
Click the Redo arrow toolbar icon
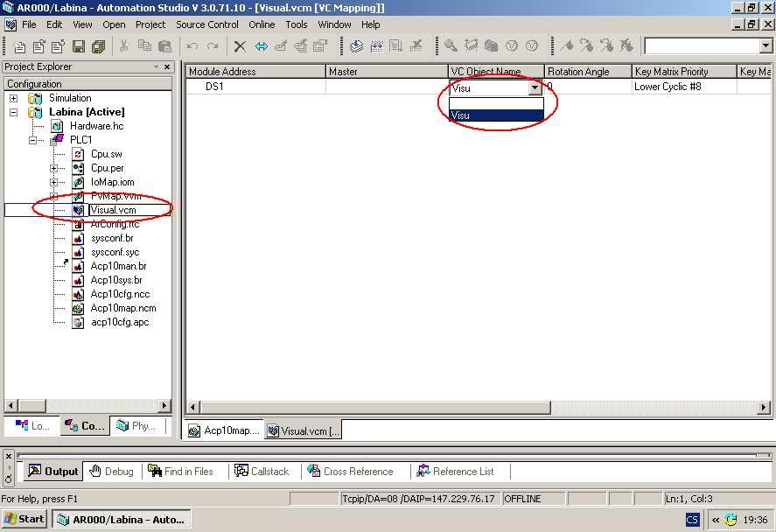coord(213,46)
